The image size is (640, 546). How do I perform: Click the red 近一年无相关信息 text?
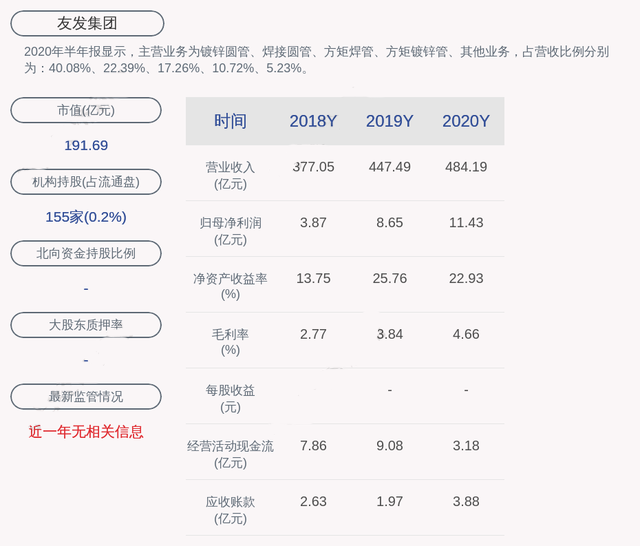[86, 432]
